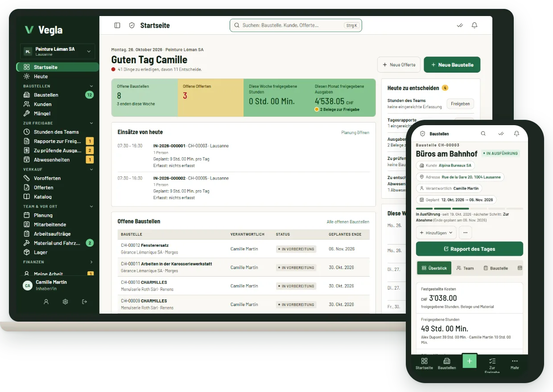Image resolution: width=553 pixels, height=392 pixels.
Task: Open Peinture Léman SA company switcher
Action: 58,51
